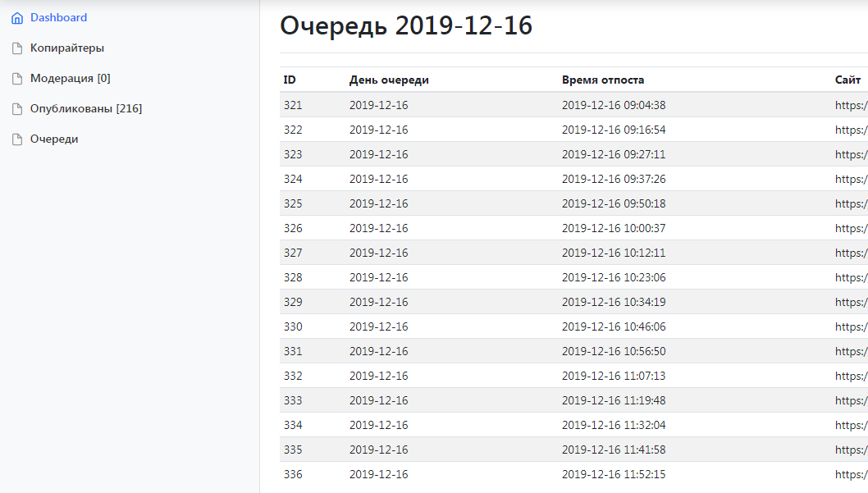Click the Время отпоста column header
Screen dimensions: 868x493
coord(603,80)
